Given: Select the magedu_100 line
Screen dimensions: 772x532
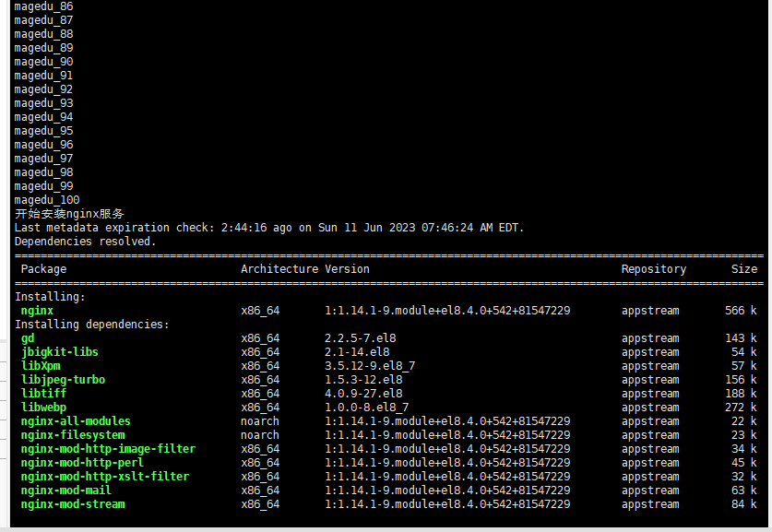Looking at the screenshot, I should click(x=47, y=200).
